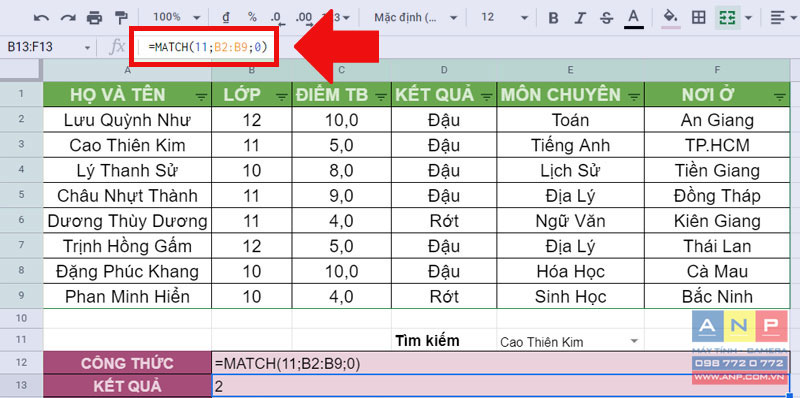Toggle strikethrough formatting
800x398 pixels.
(x=606, y=18)
